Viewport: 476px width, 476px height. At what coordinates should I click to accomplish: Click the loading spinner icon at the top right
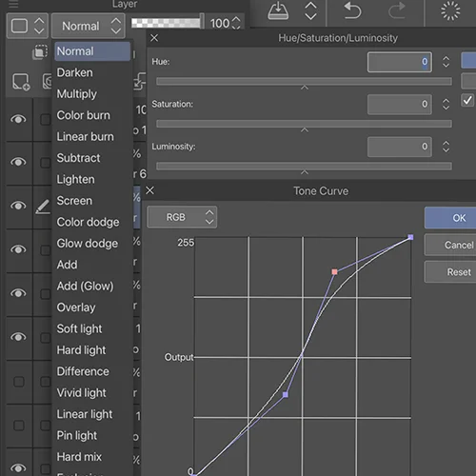pyautogui.click(x=450, y=10)
